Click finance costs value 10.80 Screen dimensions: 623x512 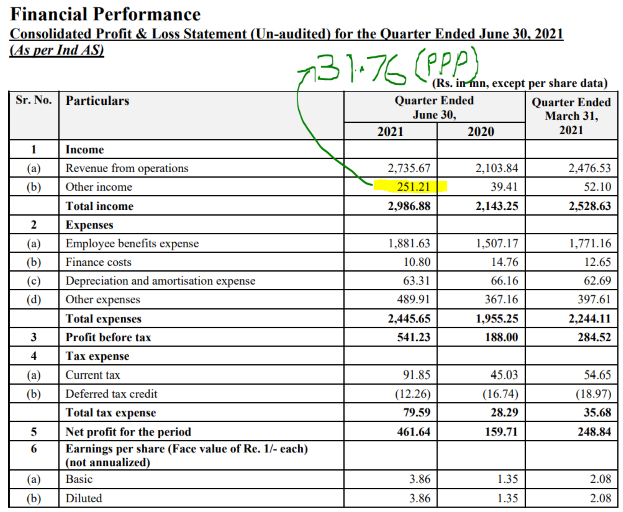pyautogui.click(x=417, y=262)
